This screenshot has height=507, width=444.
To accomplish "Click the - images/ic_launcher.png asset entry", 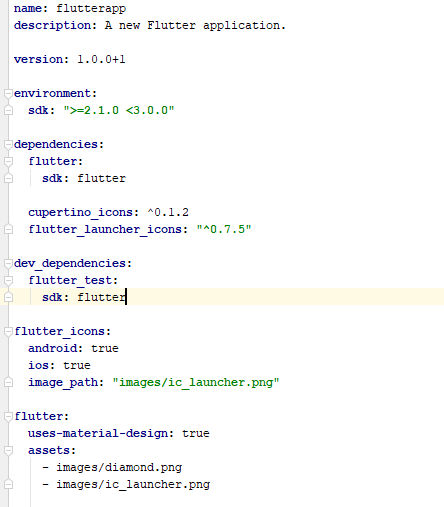I will (126, 484).
